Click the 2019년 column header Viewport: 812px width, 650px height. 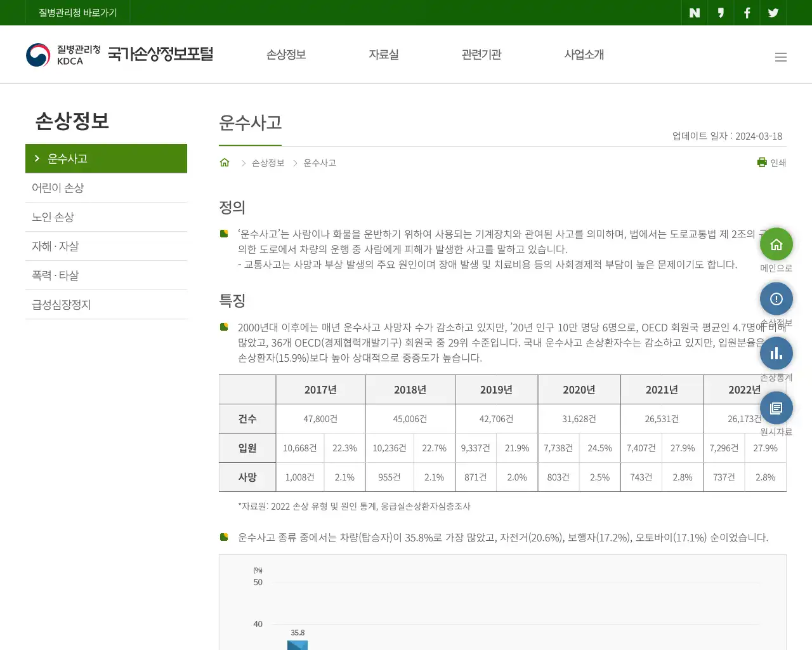(496, 390)
